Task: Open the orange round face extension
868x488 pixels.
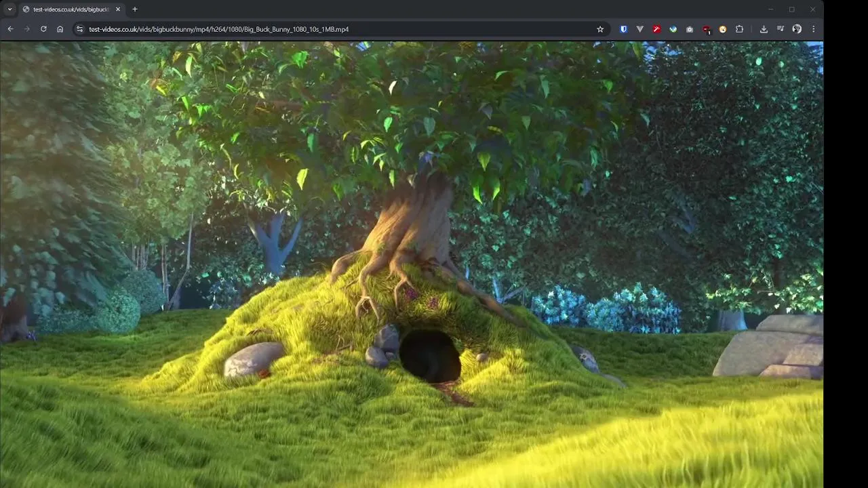Action: pyautogui.click(x=723, y=29)
